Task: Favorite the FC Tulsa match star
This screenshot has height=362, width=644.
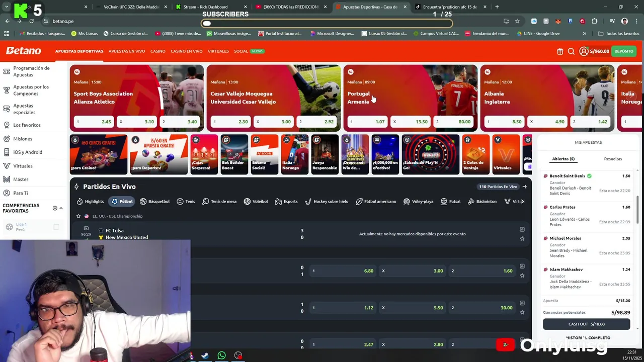Action: coord(522,239)
